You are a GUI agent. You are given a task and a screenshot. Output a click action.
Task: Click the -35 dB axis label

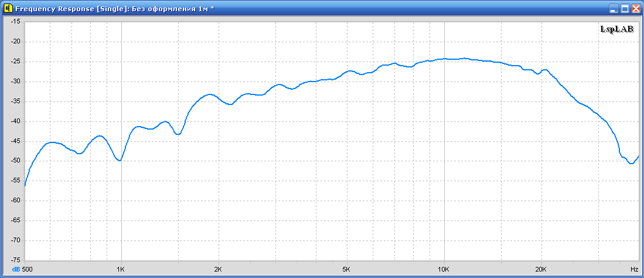point(15,101)
